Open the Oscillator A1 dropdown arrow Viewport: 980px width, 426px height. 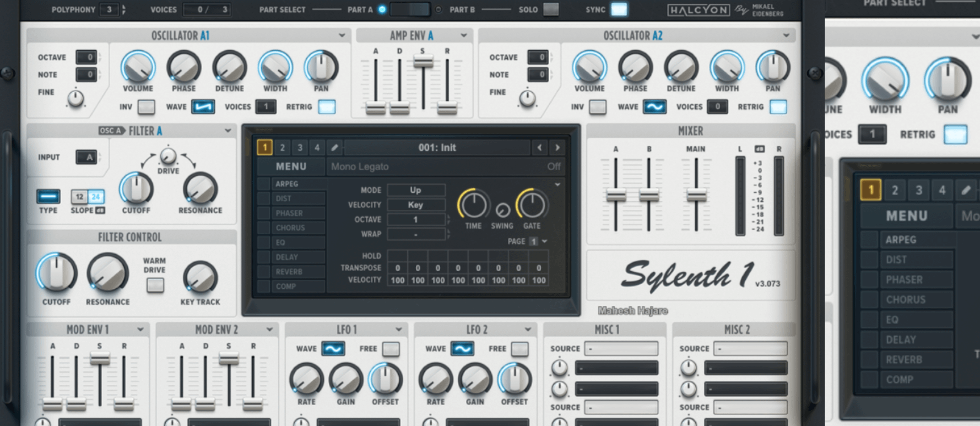pos(342,35)
